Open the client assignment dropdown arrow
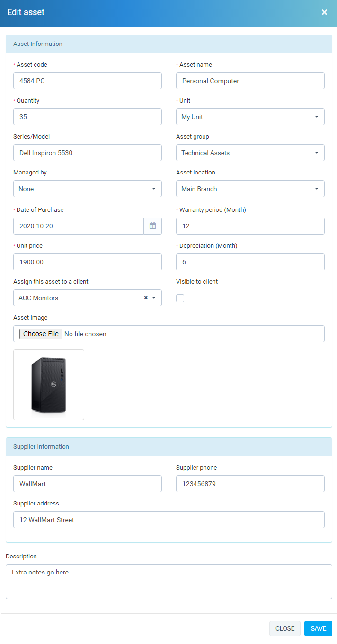The image size is (337, 644). point(154,298)
